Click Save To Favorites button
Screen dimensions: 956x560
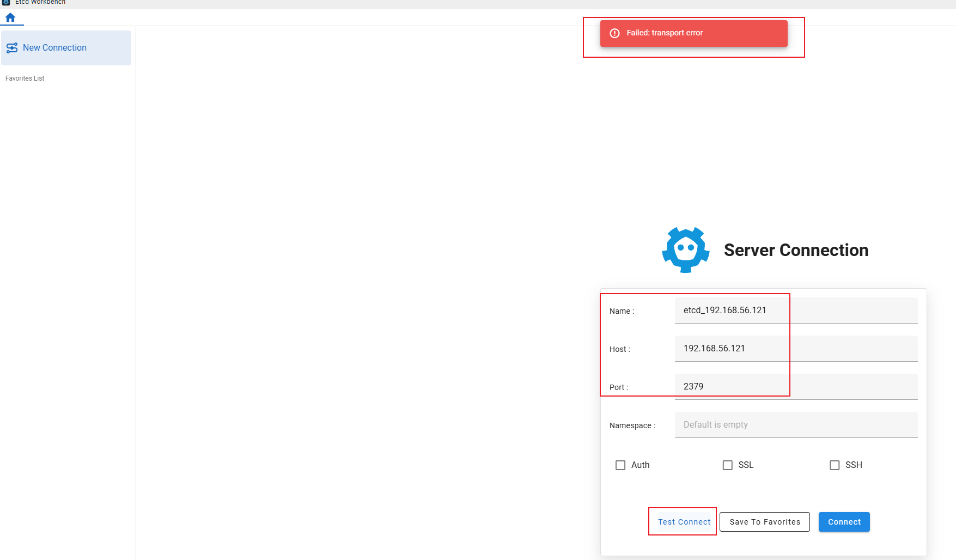(765, 522)
